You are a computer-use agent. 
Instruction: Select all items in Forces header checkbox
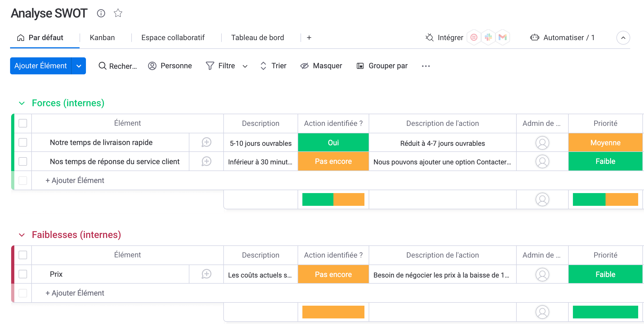23,123
